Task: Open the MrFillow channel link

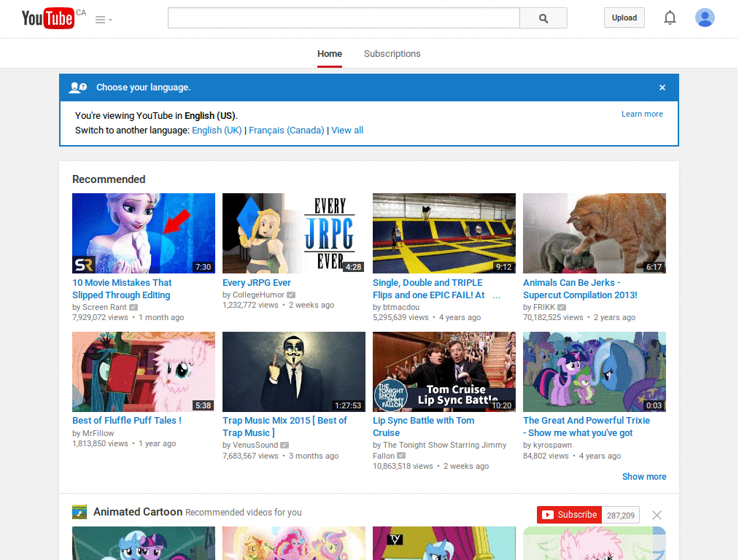Action: coord(98,433)
